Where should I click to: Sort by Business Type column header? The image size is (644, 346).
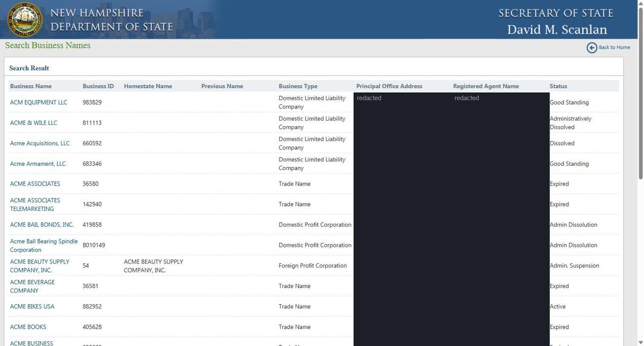[x=298, y=86]
